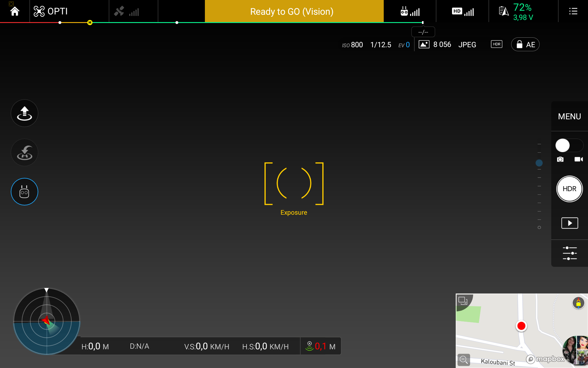Screen dimensions: 588x368
Task: Toggle the AE lock button
Action: click(x=525, y=44)
